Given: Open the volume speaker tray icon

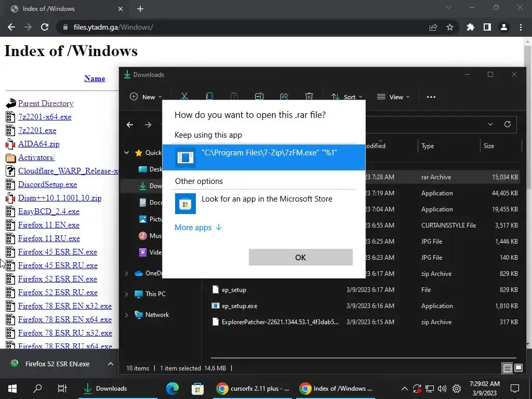Looking at the screenshot, I should click(x=442, y=389).
